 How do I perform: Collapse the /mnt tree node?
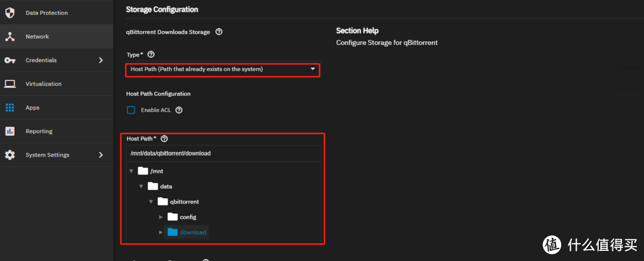tap(131, 171)
